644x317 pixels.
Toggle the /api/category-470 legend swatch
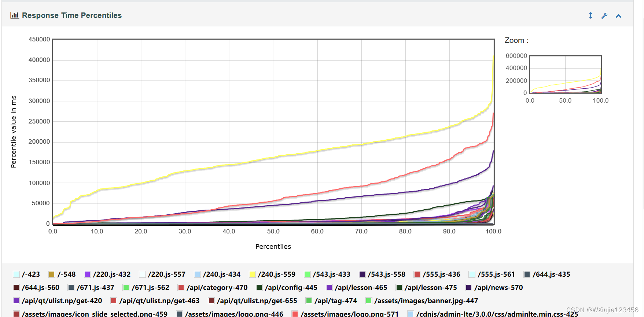pyautogui.click(x=181, y=288)
